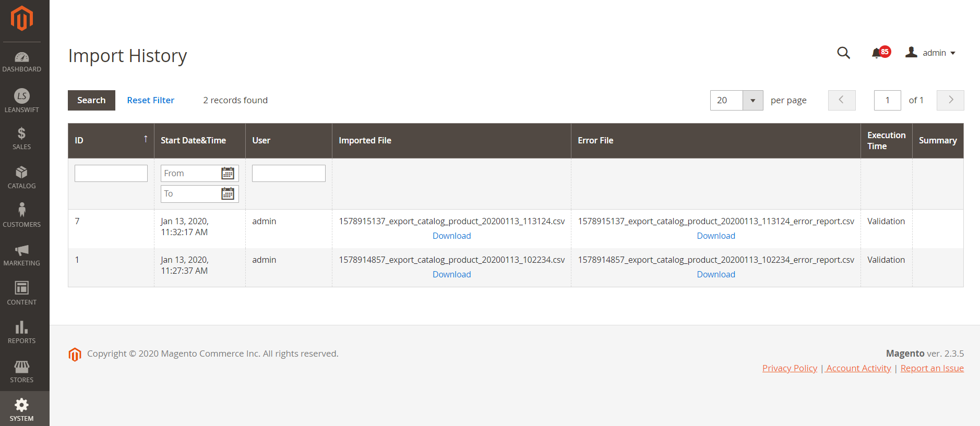Image resolution: width=980 pixels, height=426 pixels.
Task: Download error file for import ID 1
Action: (716, 274)
